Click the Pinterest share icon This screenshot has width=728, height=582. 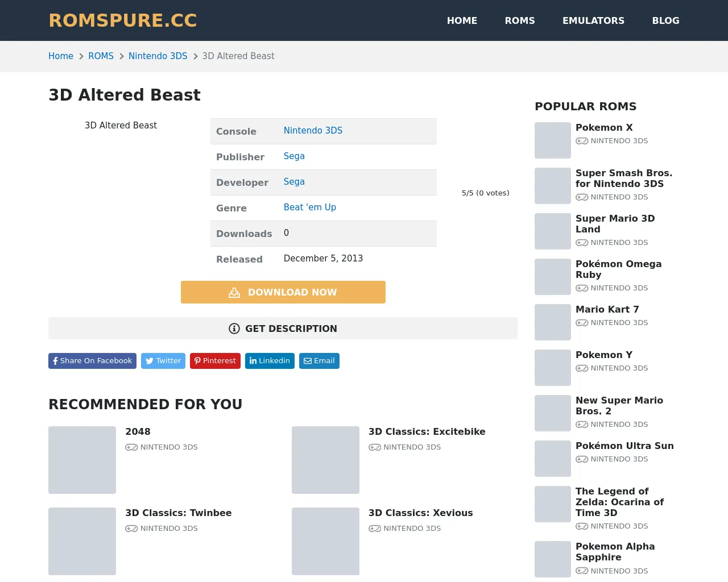click(x=197, y=361)
